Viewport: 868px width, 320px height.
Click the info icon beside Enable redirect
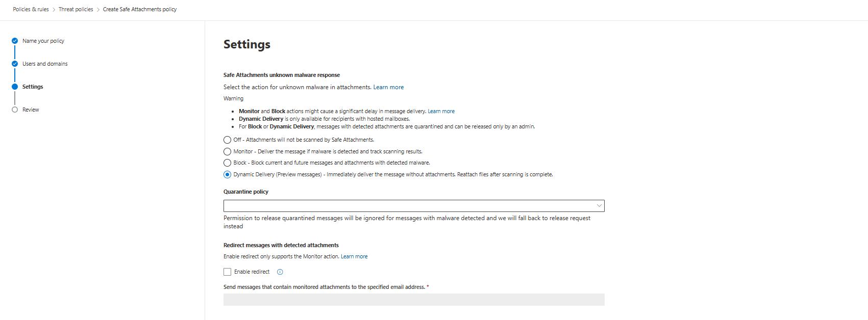[x=280, y=272]
